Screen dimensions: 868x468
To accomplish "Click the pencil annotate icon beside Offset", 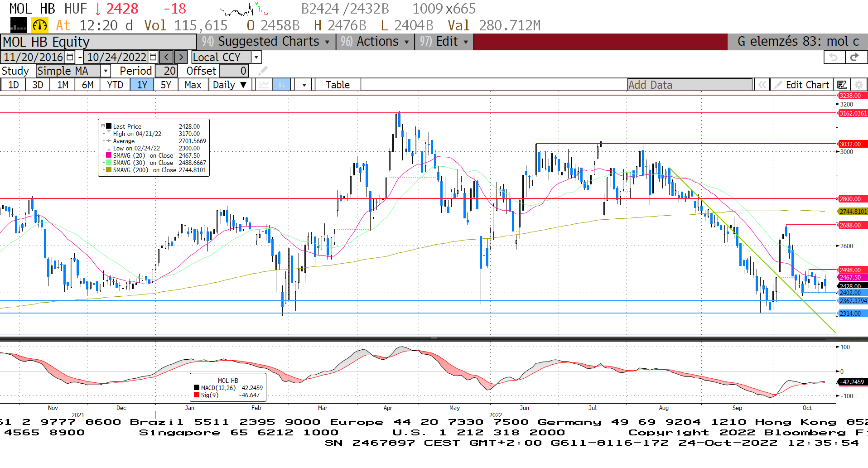I will [x=263, y=71].
